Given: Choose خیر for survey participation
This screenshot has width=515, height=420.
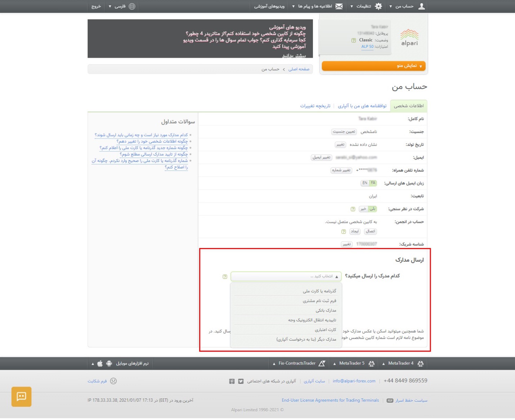Looking at the screenshot, I should (363, 209).
